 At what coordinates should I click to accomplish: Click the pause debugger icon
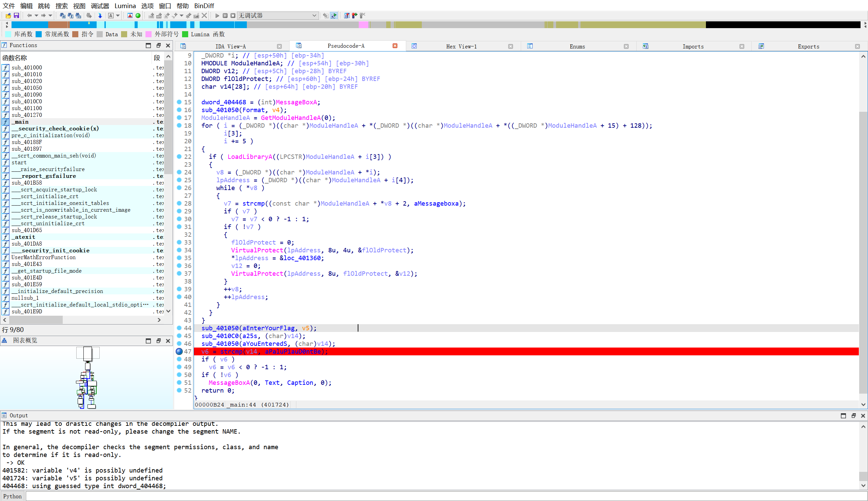coord(225,16)
